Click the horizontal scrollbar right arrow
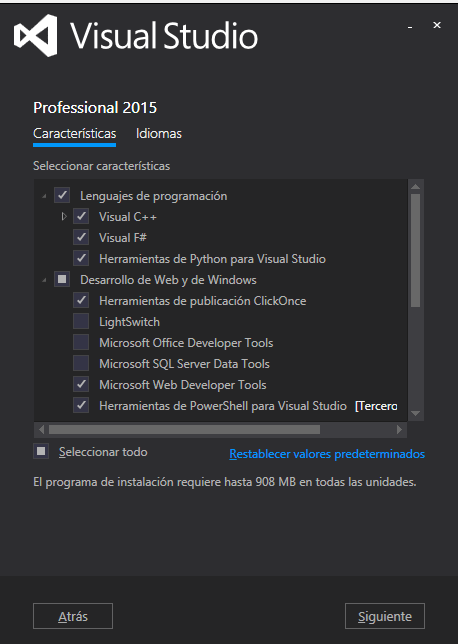 pyautogui.click(x=399, y=430)
